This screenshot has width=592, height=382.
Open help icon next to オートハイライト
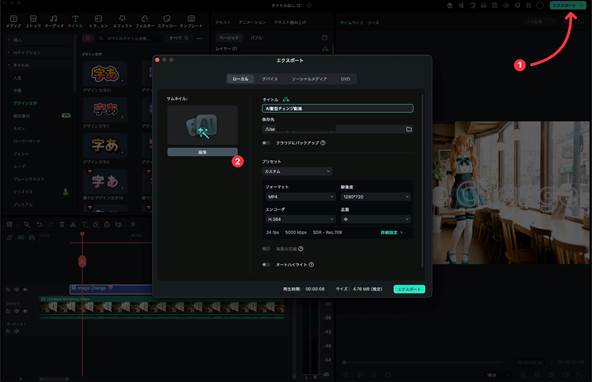[311, 265]
